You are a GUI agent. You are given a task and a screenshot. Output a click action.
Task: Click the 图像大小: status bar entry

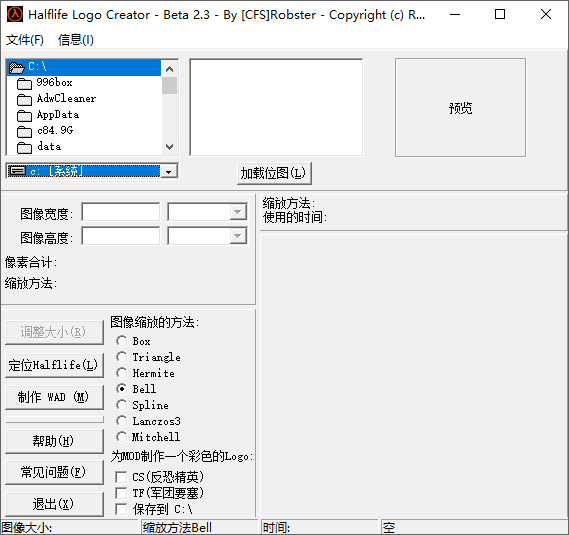click(x=70, y=527)
